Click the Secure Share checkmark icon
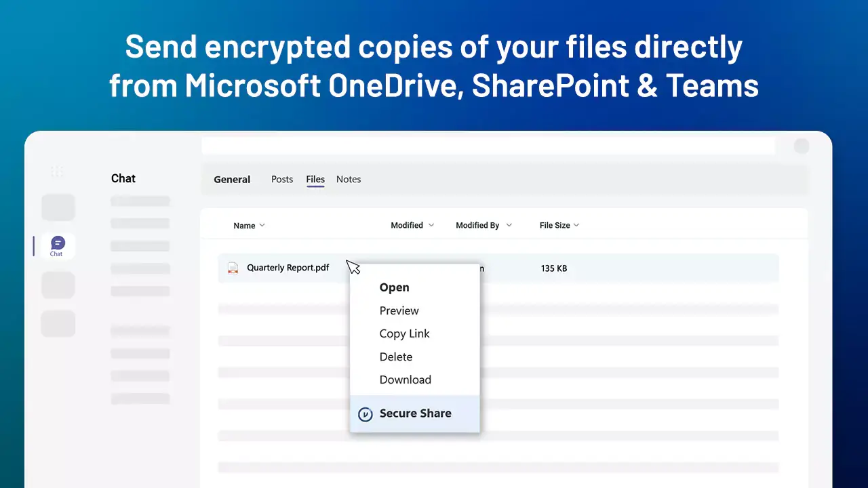The height and width of the screenshot is (488, 868). 365,414
